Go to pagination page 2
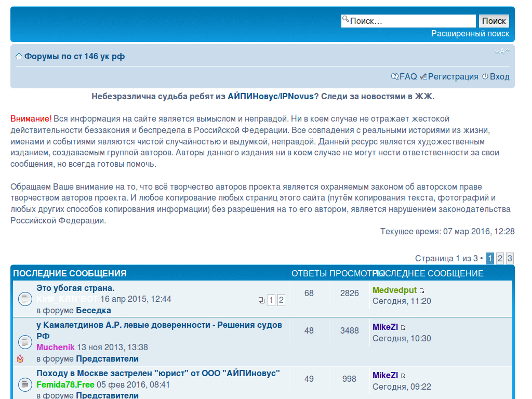532x399 pixels. [500, 259]
